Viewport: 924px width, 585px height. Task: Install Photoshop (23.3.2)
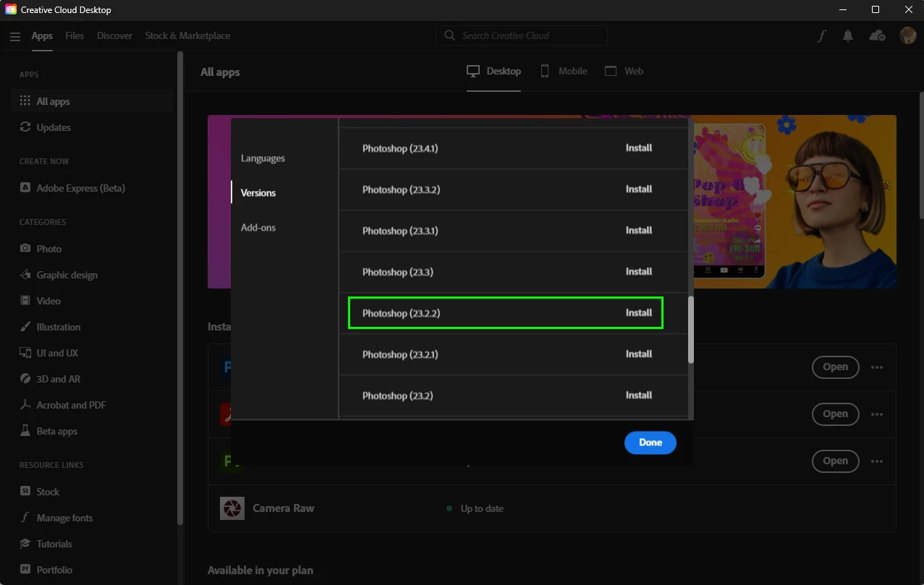tap(639, 189)
